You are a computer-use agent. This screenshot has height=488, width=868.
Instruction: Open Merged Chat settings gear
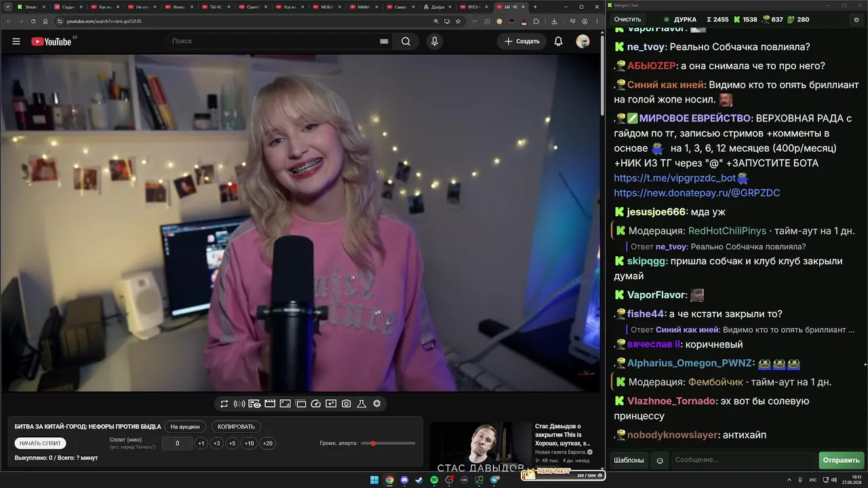click(x=856, y=20)
